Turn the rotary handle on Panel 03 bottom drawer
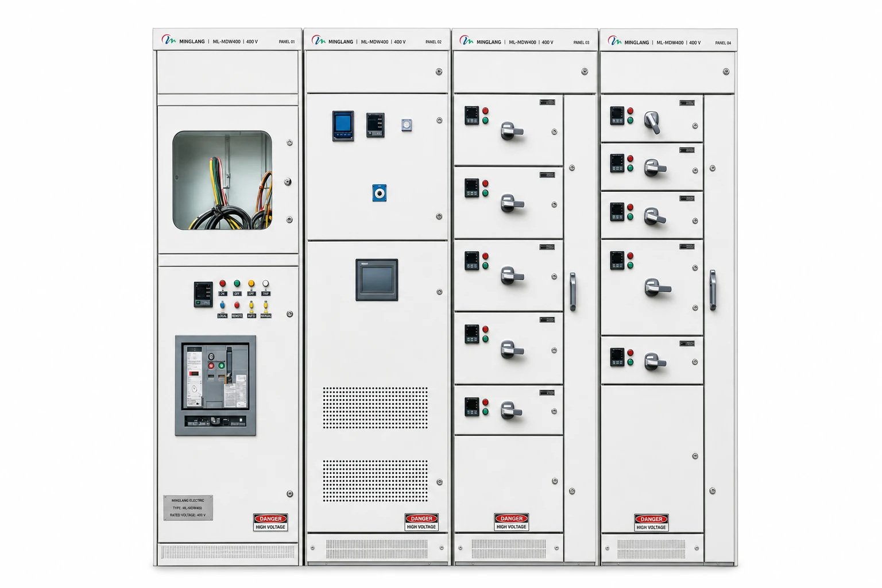Image resolution: width=882 pixels, height=588 pixels. click(x=510, y=411)
